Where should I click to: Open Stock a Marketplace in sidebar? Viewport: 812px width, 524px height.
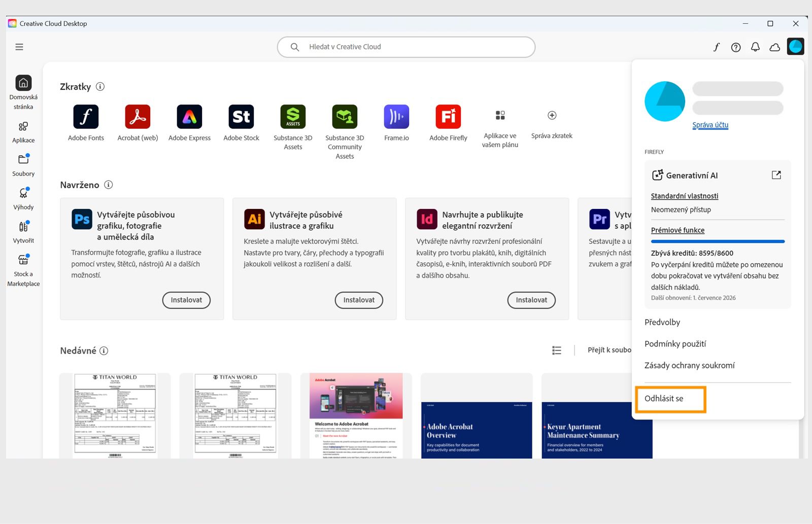pos(23,270)
